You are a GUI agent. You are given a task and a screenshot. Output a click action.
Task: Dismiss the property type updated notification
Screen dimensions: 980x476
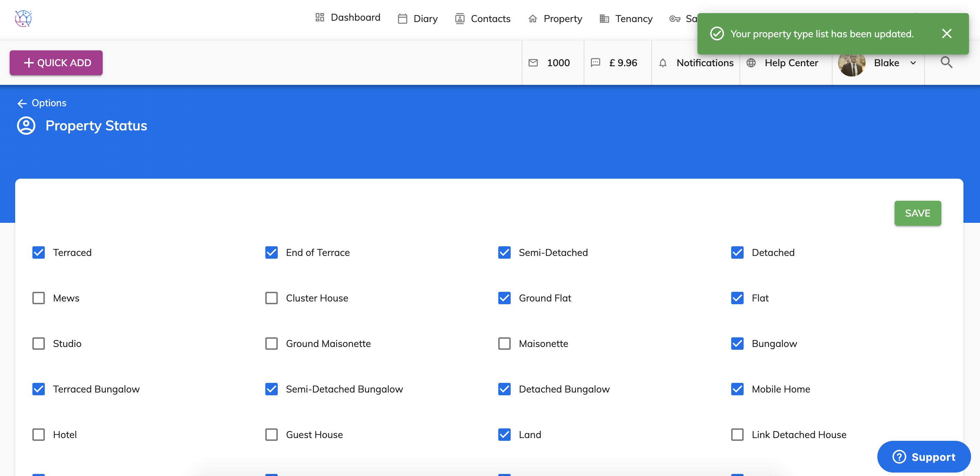pyautogui.click(x=947, y=33)
